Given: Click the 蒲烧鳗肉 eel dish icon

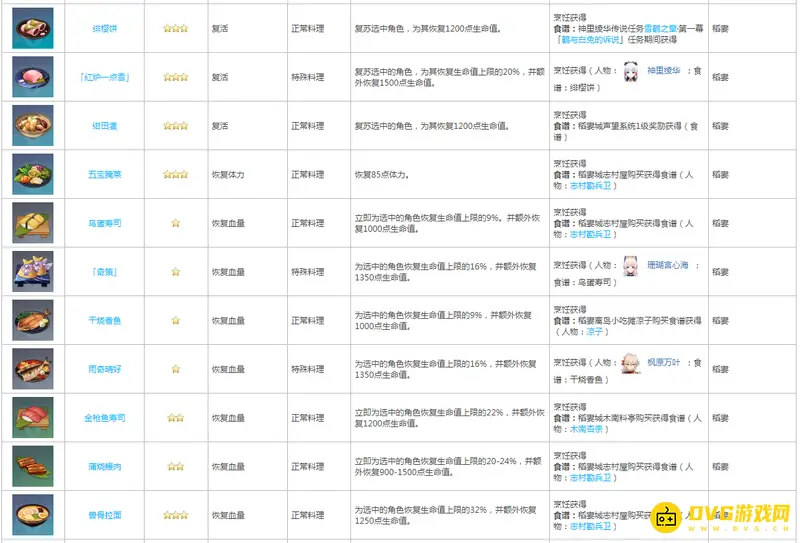Looking at the screenshot, I should [x=32, y=466].
